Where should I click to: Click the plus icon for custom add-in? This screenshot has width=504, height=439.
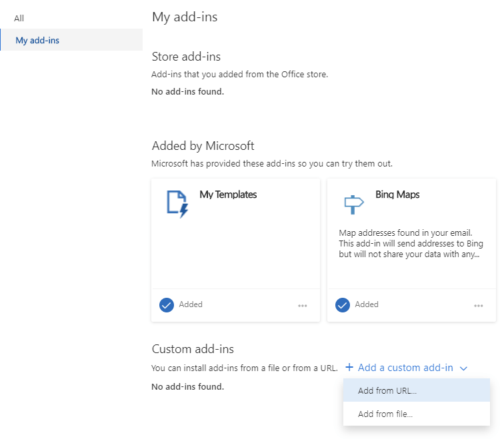(x=349, y=368)
